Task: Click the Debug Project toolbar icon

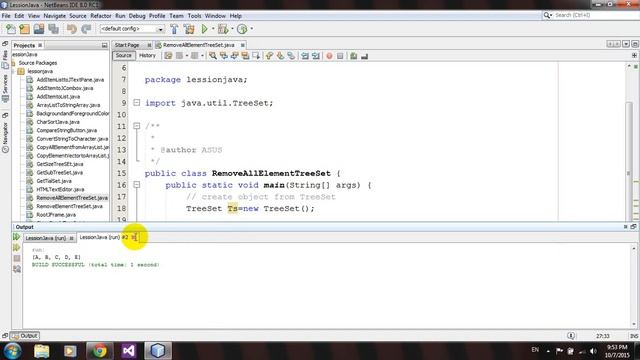Action: (x=223, y=29)
